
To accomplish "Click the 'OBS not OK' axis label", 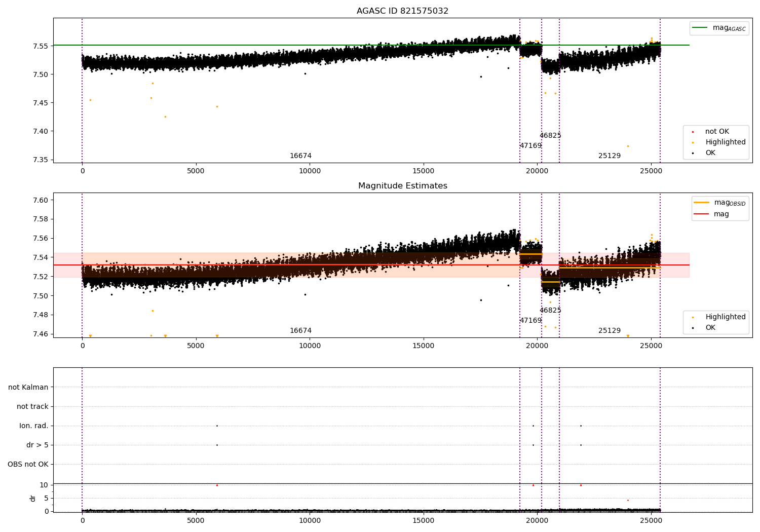I will tap(28, 464).
